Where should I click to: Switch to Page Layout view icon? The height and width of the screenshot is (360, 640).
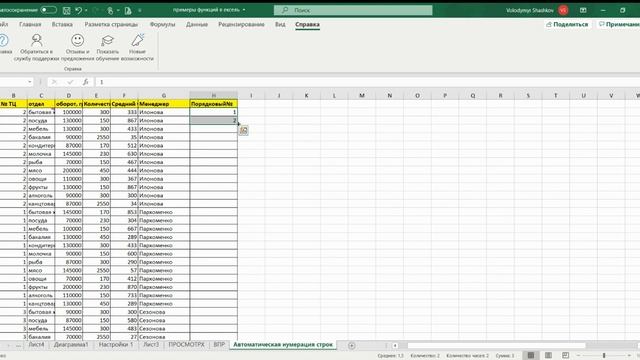pos(549,356)
